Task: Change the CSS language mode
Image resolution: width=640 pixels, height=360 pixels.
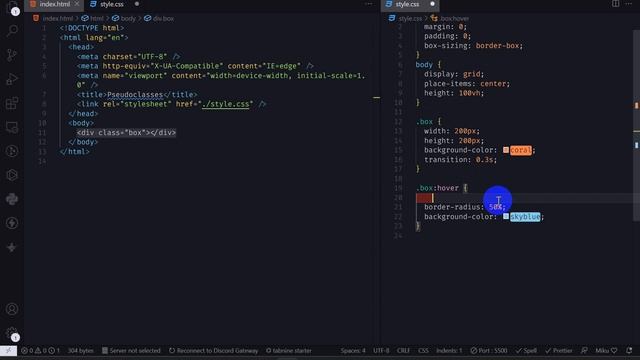Action: [x=423, y=351]
